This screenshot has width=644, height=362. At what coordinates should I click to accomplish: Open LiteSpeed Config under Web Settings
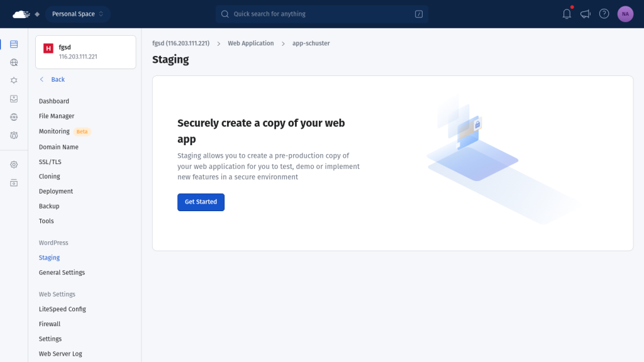tap(62, 309)
